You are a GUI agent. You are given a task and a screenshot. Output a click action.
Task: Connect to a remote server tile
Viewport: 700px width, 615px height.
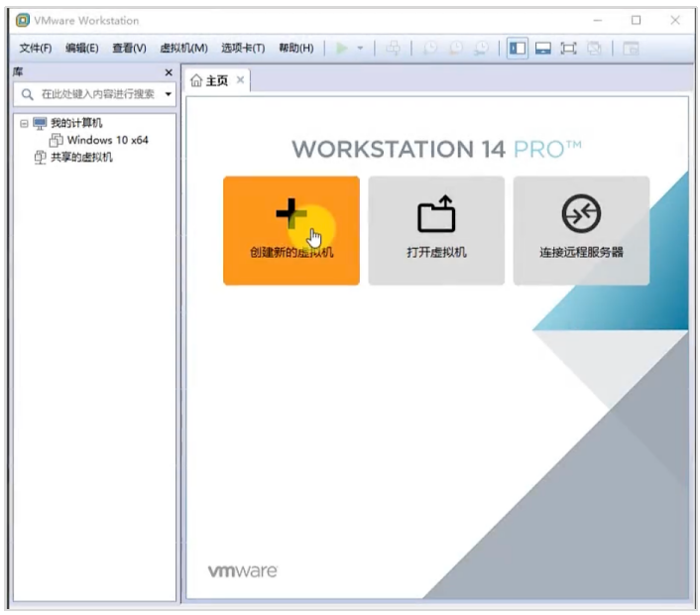(581, 230)
